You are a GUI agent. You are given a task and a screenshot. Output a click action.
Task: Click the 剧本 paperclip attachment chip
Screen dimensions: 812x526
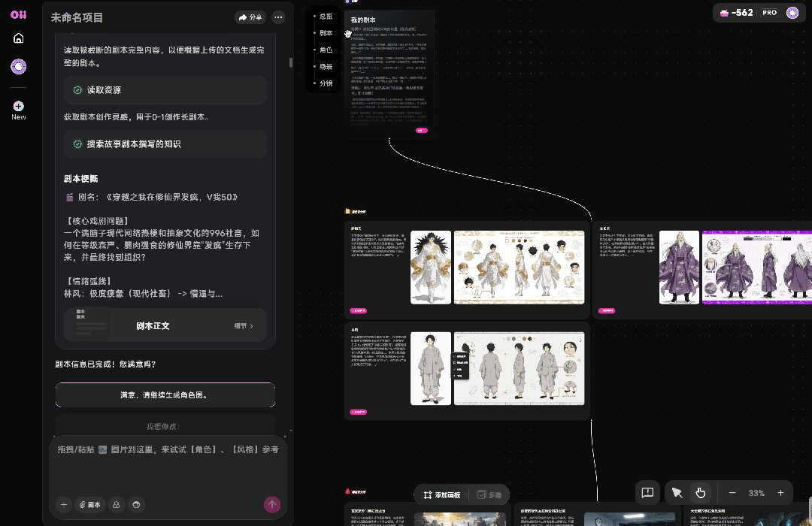[x=90, y=505]
